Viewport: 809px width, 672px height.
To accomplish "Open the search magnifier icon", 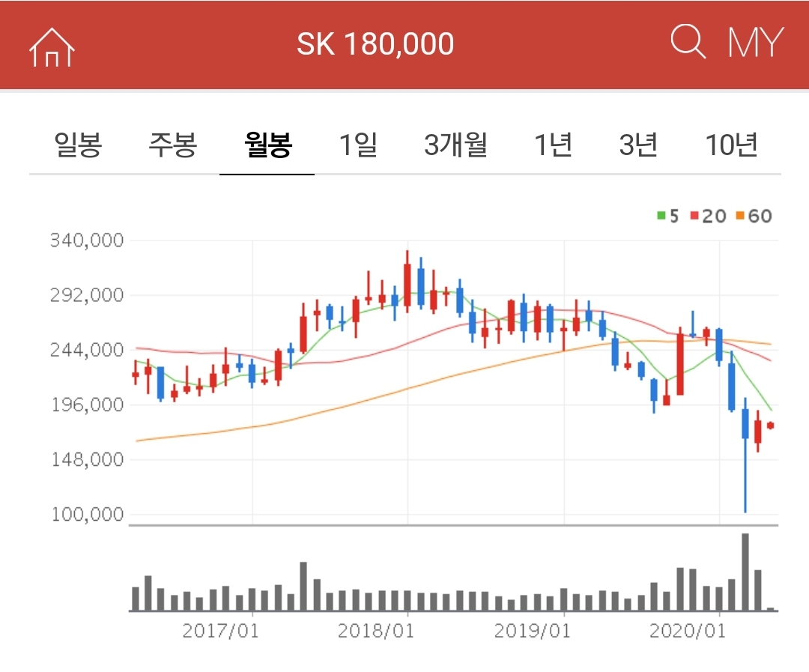I will (688, 41).
